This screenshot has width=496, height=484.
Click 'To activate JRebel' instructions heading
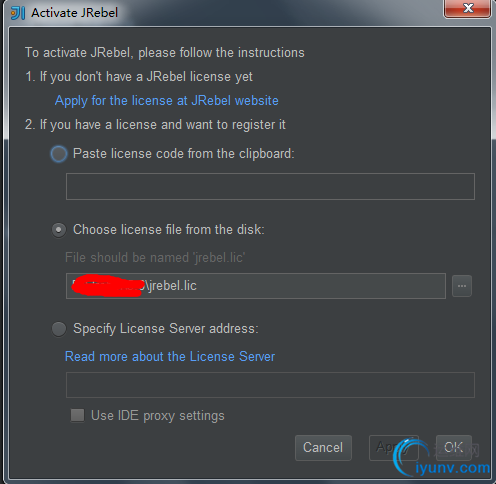point(165,53)
